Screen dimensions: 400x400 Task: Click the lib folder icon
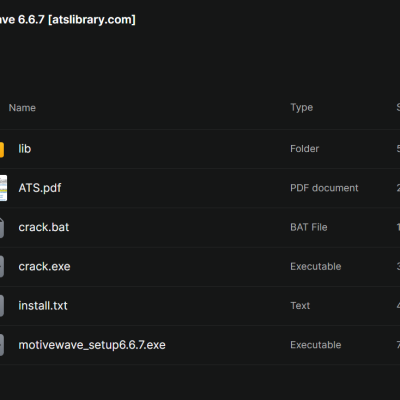point(2,149)
